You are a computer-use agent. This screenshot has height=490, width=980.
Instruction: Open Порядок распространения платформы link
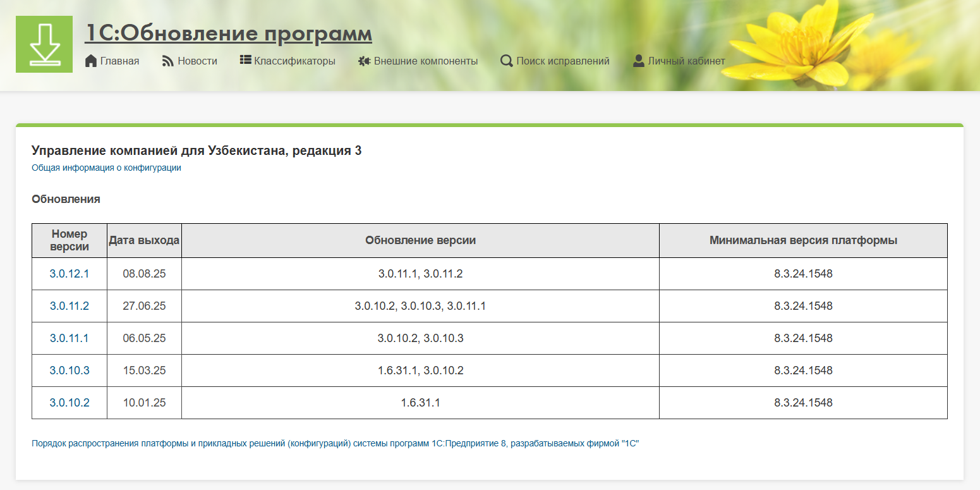(335, 444)
